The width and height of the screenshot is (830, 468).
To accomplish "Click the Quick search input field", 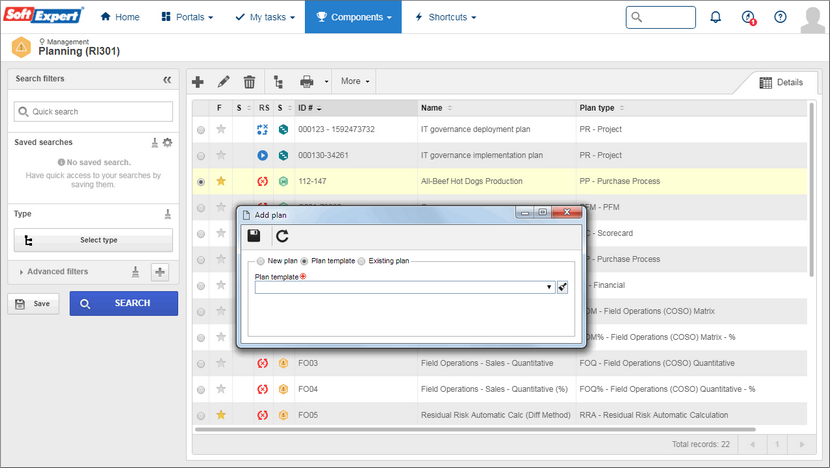I will pyautogui.click(x=93, y=112).
